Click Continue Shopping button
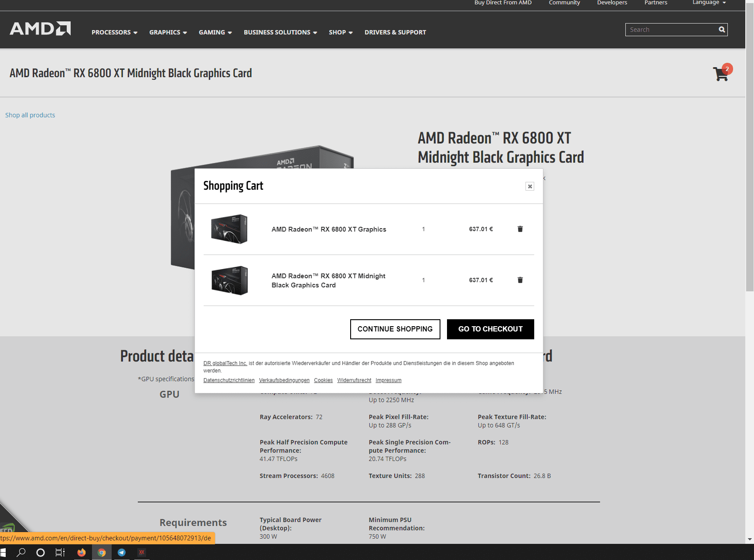Screen dimensions: 754x560 click(x=395, y=329)
